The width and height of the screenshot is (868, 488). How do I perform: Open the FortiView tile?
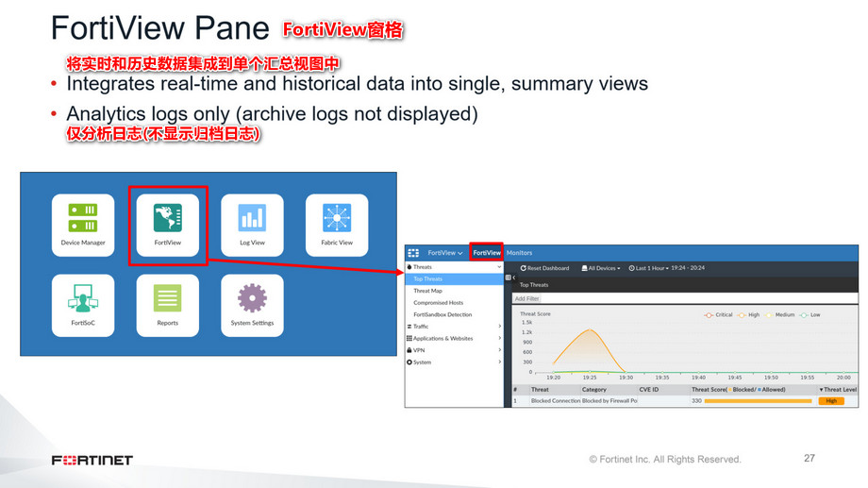coord(168,225)
